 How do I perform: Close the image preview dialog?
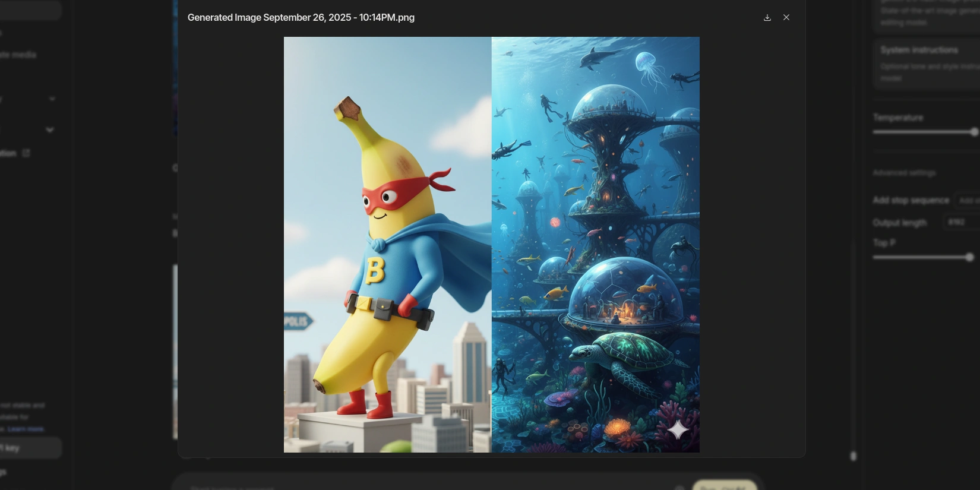[x=786, y=18]
